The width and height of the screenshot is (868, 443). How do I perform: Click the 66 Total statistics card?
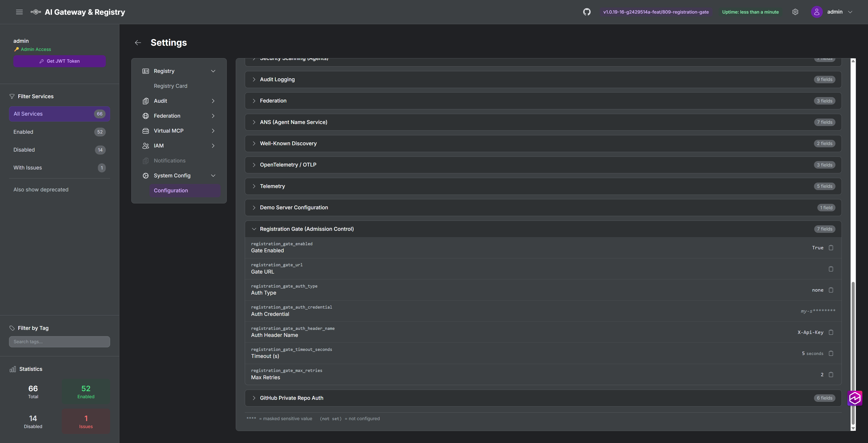pos(33,392)
